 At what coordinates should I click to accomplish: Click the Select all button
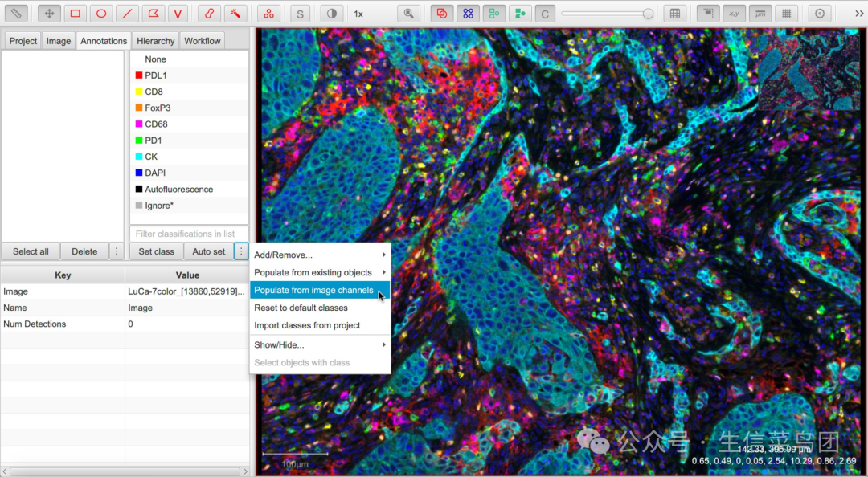31,251
